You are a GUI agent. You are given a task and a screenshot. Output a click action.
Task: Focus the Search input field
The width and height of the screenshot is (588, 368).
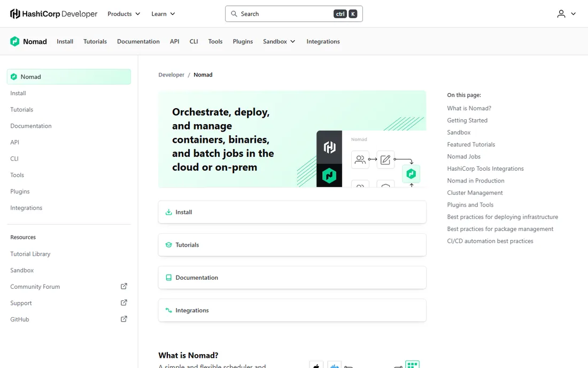pyautogui.click(x=293, y=14)
